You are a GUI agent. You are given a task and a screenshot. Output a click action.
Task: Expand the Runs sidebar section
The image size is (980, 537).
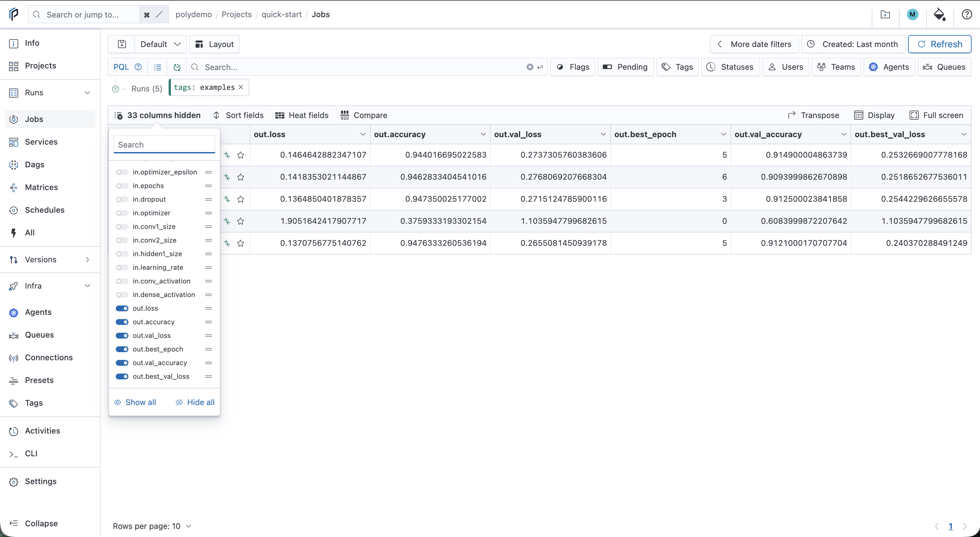[88, 93]
